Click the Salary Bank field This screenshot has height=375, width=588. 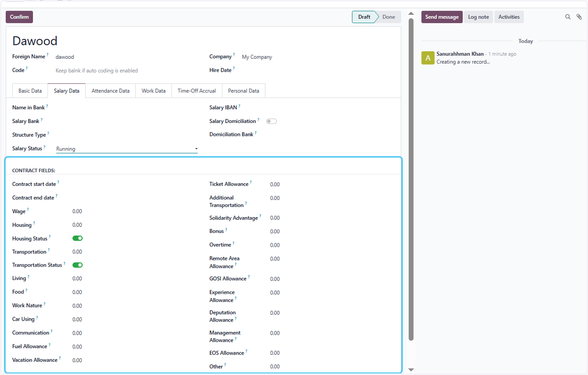click(127, 121)
